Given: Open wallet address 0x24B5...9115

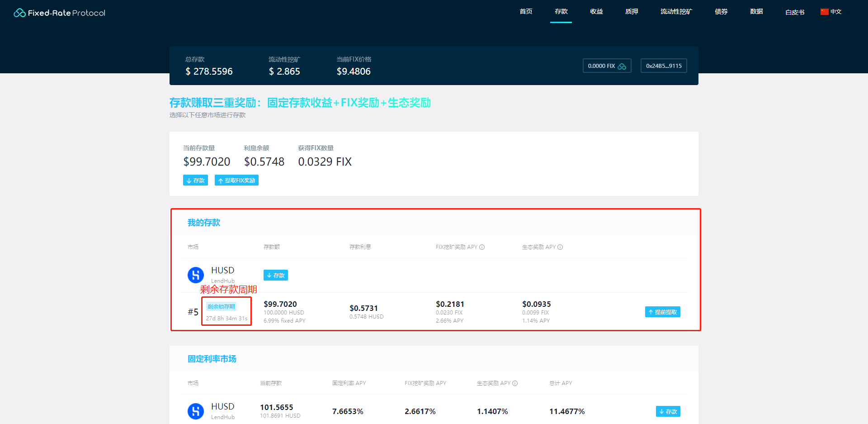Looking at the screenshot, I should [664, 66].
